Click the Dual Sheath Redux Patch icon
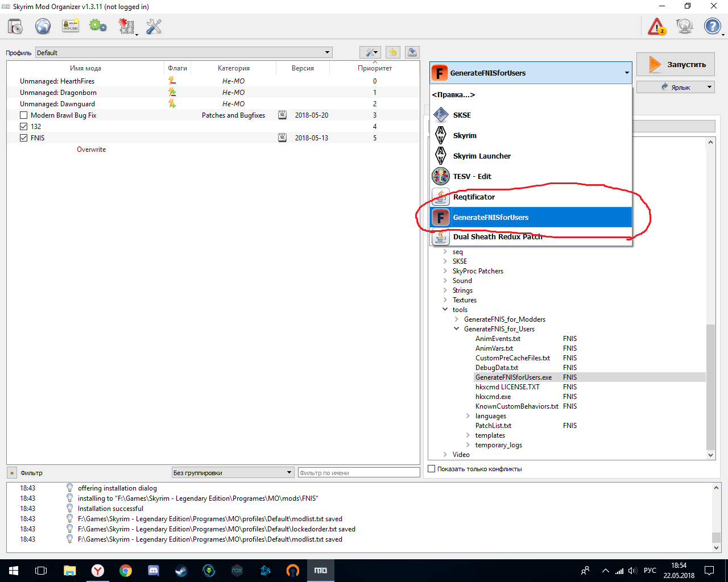Viewport: 728px width, 582px height. pos(441,236)
